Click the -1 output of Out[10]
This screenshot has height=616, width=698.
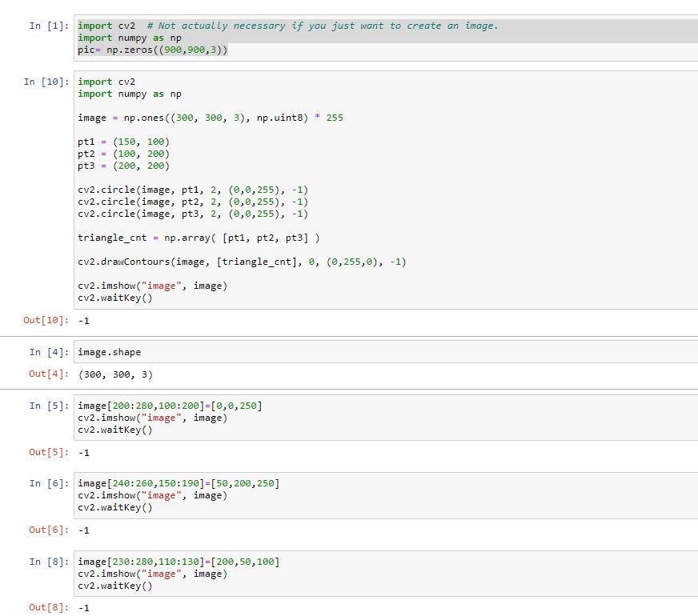(84, 321)
